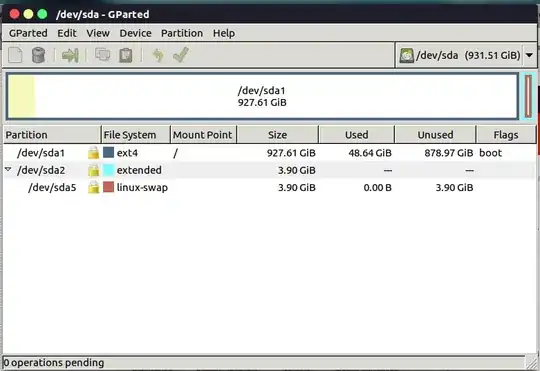Click the ext4 blue color swatch
This screenshot has height=371, width=540.
108,153
